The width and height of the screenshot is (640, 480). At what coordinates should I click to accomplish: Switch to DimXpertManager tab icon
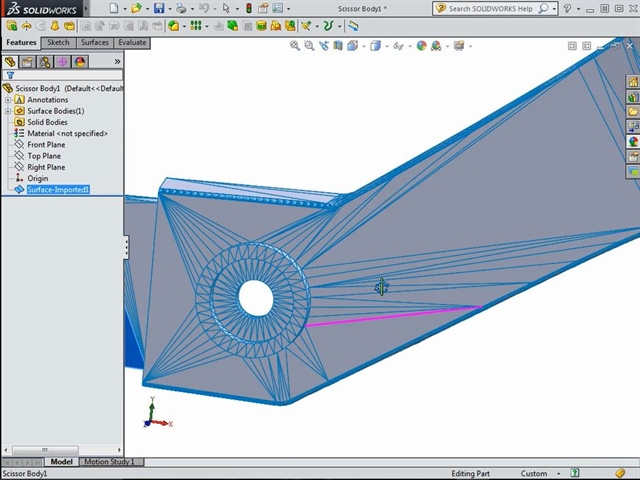coord(62,62)
